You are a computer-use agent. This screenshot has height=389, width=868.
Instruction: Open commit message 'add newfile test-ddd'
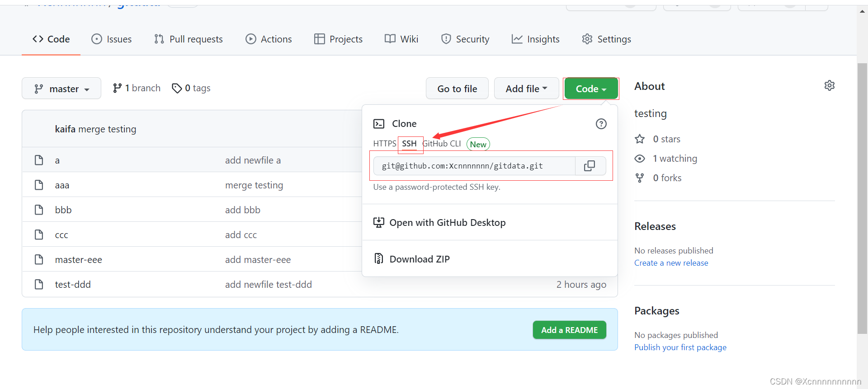pos(269,285)
